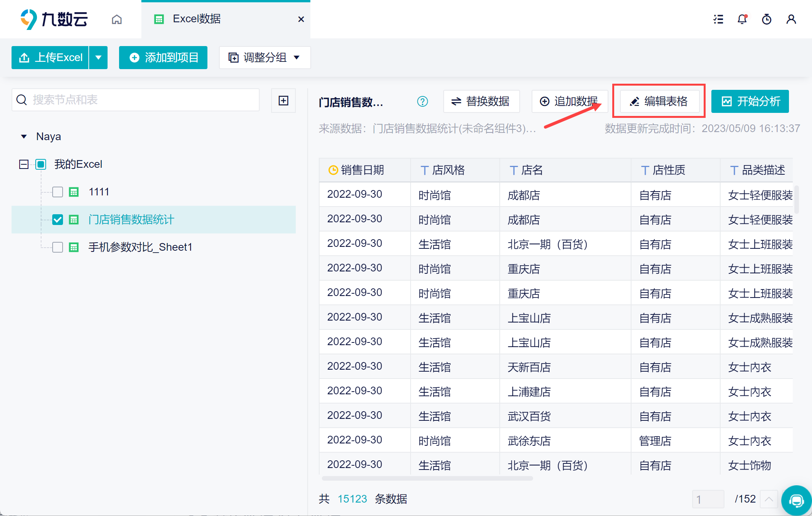
Task: Uncheck the 门店销售数据统计 checkbox
Action: [58, 220]
